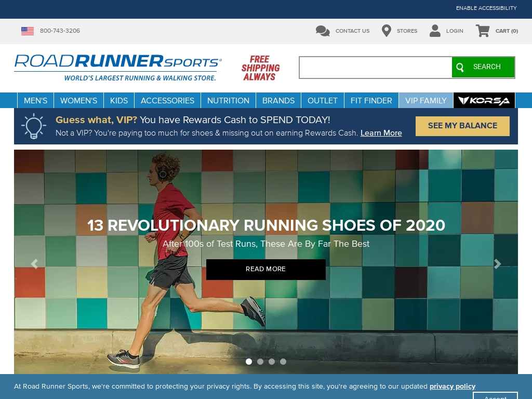This screenshot has width=532, height=399.
Task: Open the FIT FINDER menu item
Action: [x=371, y=100]
